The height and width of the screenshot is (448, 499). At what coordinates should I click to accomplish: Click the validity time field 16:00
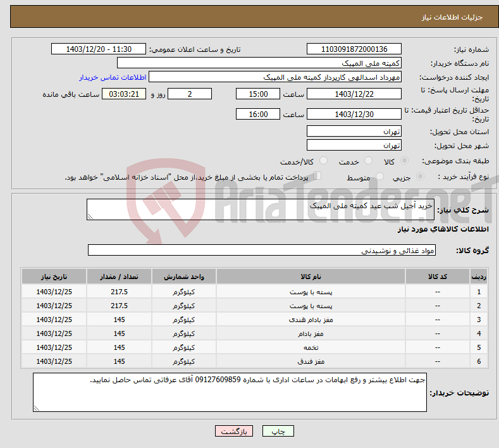[258, 114]
